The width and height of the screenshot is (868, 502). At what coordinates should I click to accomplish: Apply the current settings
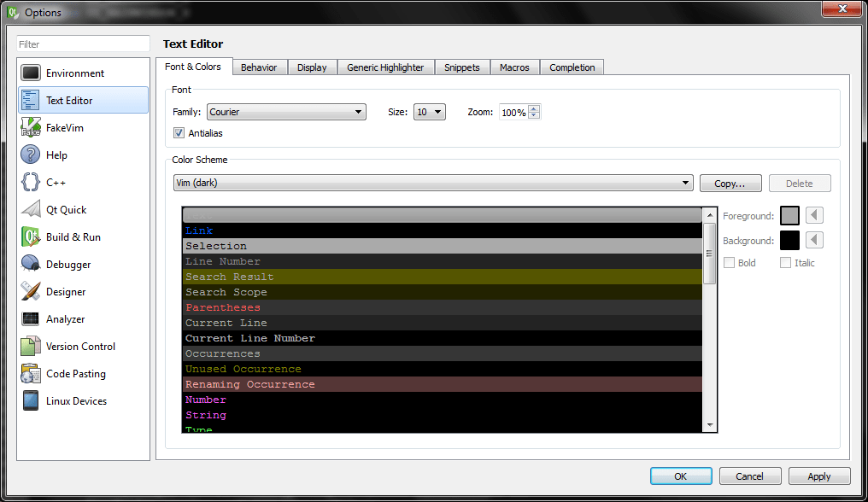(x=818, y=476)
